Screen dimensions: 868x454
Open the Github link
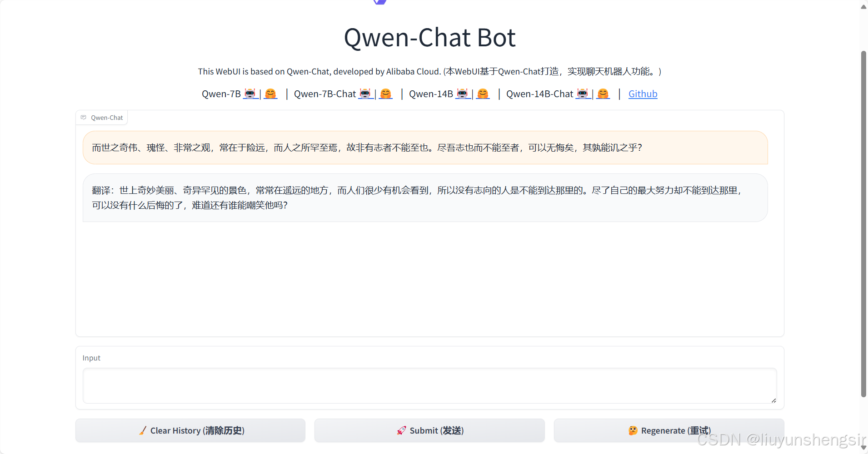pos(643,94)
